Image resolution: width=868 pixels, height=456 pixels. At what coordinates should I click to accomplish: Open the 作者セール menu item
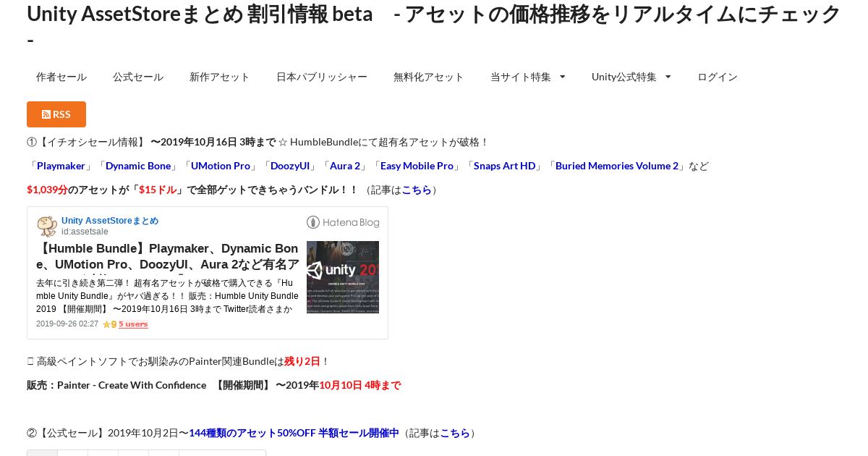pos(61,77)
